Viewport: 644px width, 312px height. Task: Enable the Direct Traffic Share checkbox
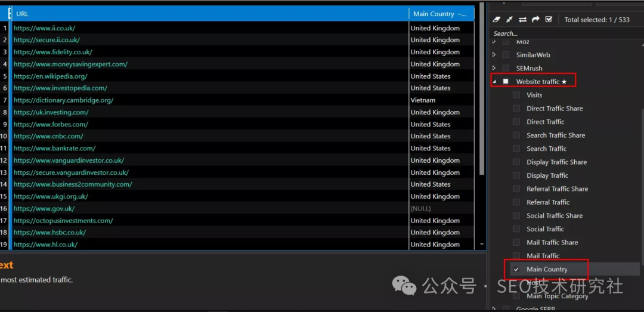[x=516, y=109]
